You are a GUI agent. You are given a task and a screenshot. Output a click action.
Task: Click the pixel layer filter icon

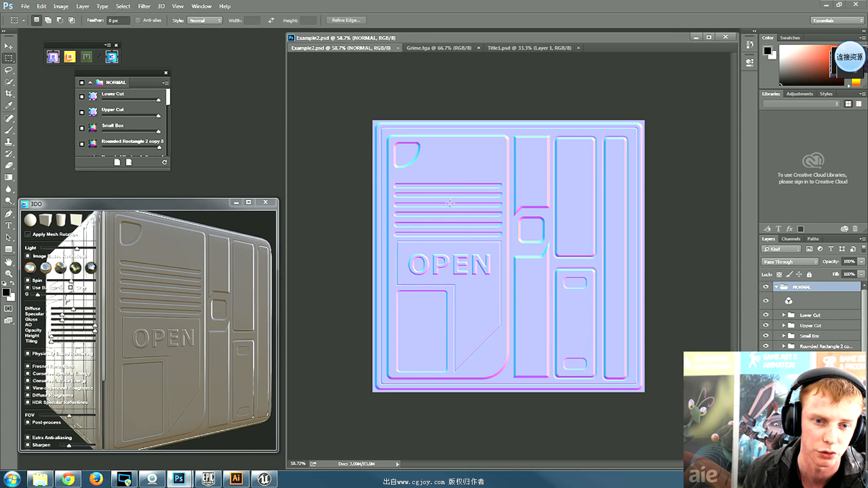[x=809, y=249]
